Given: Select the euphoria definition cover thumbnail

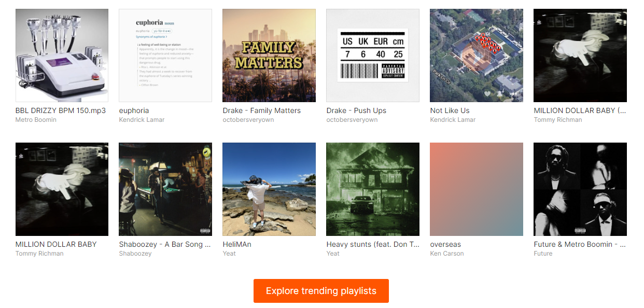Looking at the screenshot, I should [x=165, y=55].
